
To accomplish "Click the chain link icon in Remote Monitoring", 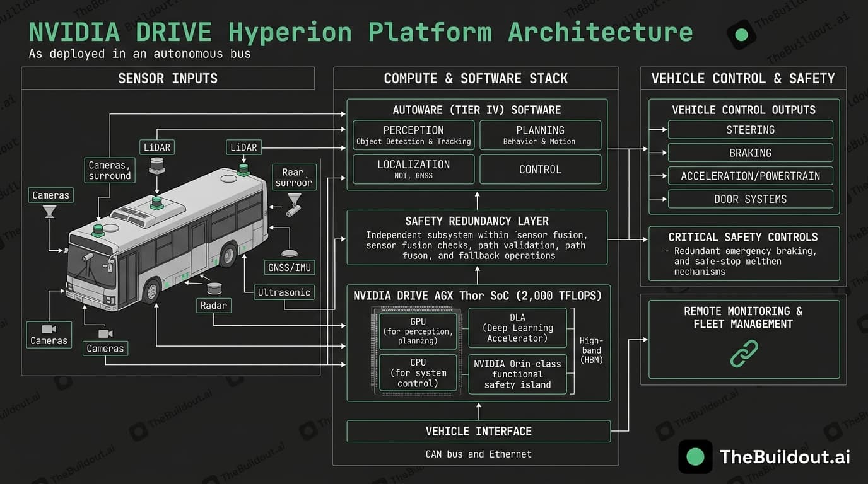I will [x=743, y=354].
